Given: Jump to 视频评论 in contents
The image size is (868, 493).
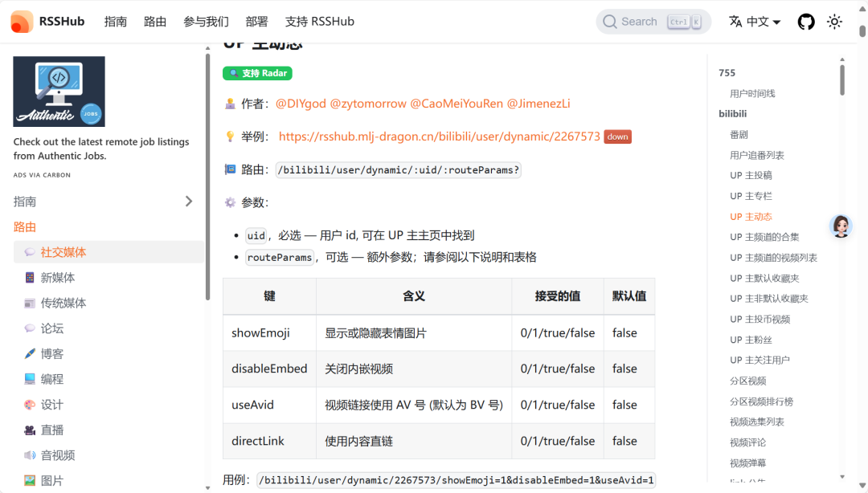Looking at the screenshot, I should 747,442.
